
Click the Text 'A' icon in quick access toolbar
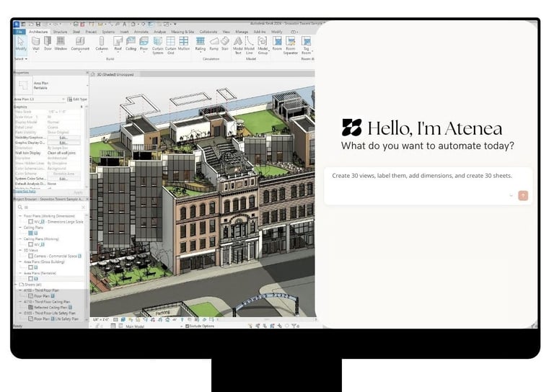(x=124, y=24)
